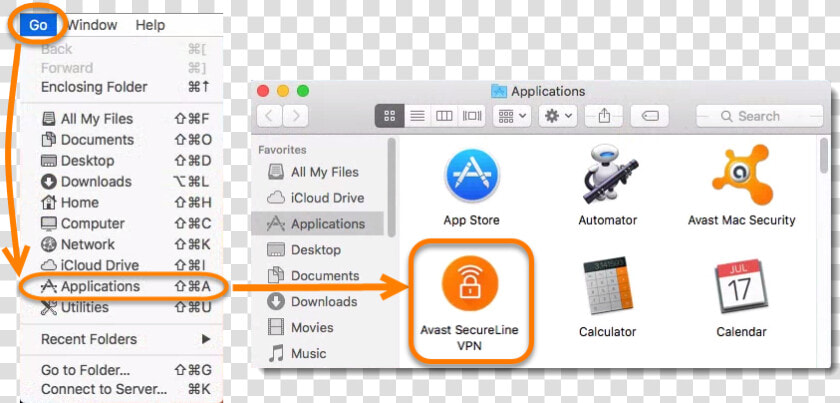Open the Go menu in menu bar
Viewport: 840px width, 403px height.
pyautogui.click(x=38, y=25)
